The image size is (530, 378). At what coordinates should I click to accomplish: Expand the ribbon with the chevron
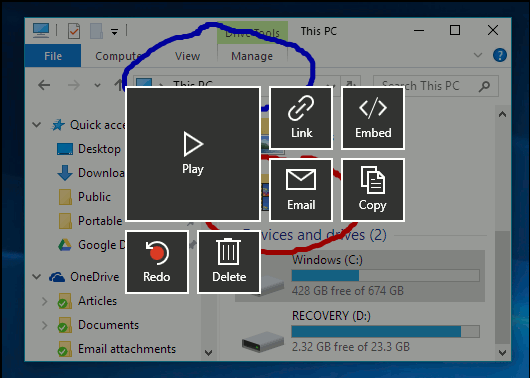tap(478, 55)
